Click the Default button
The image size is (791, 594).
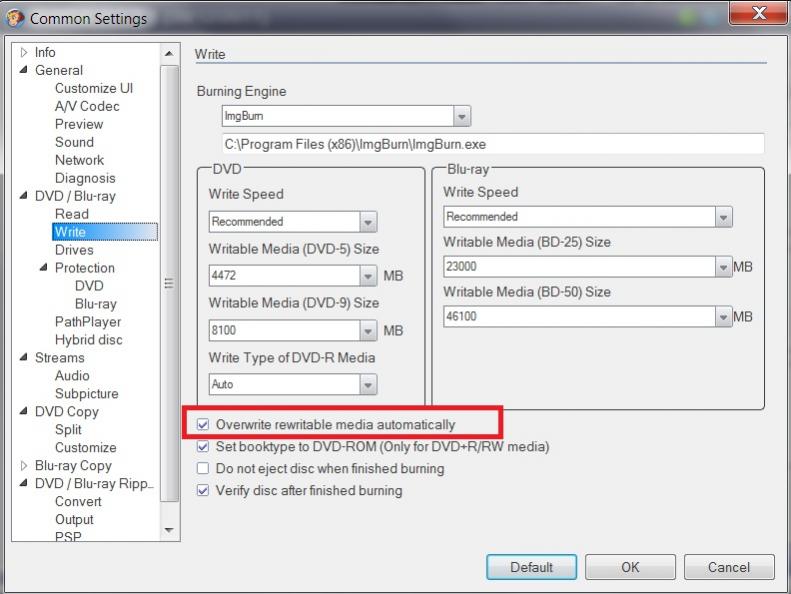coord(531,567)
